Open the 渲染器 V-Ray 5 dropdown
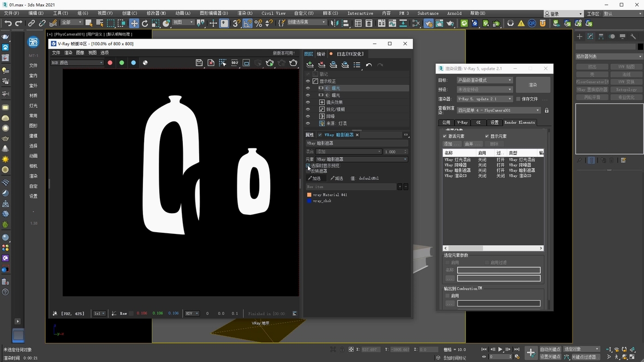The image size is (644, 362). pos(485,99)
